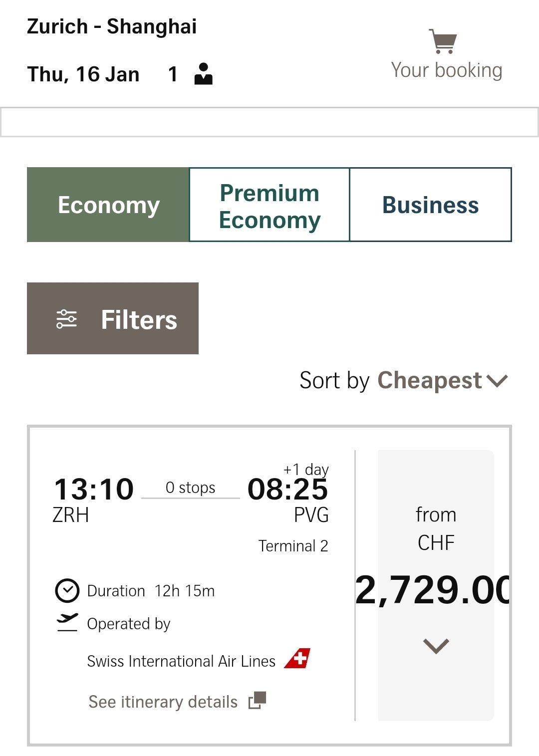Click the Swiss airline cross logo
Image resolution: width=539 pixels, height=756 pixels.
(297, 659)
